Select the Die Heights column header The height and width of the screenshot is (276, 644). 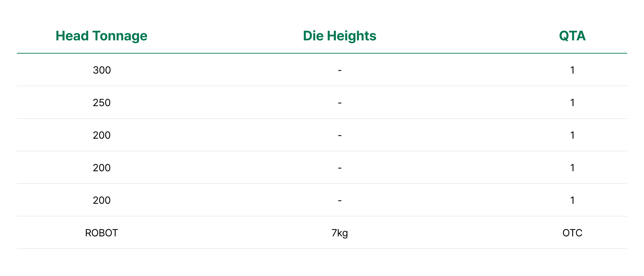[339, 36]
